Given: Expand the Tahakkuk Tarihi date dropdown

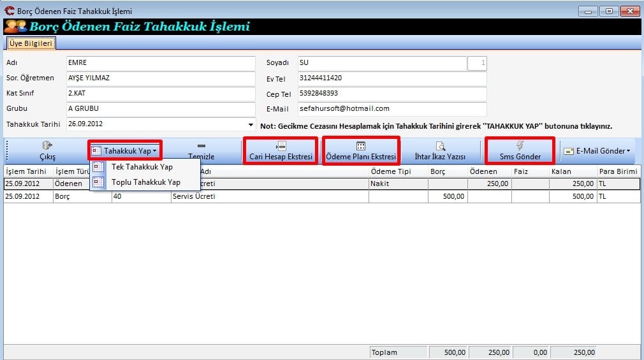Looking at the screenshot, I should click(x=251, y=125).
